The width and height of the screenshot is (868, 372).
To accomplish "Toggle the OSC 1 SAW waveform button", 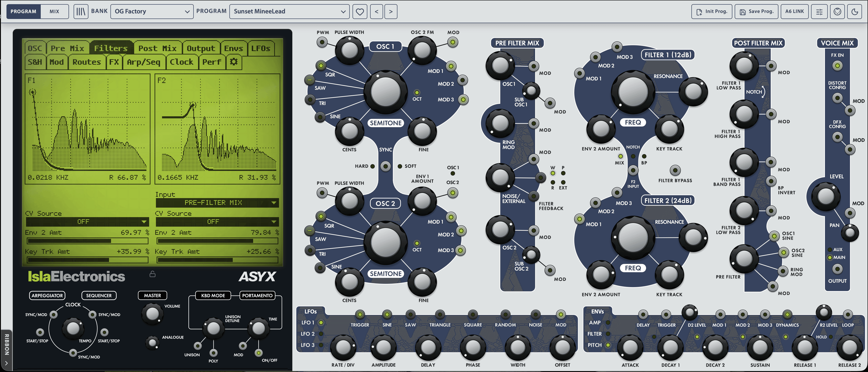I will tap(309, 80).
